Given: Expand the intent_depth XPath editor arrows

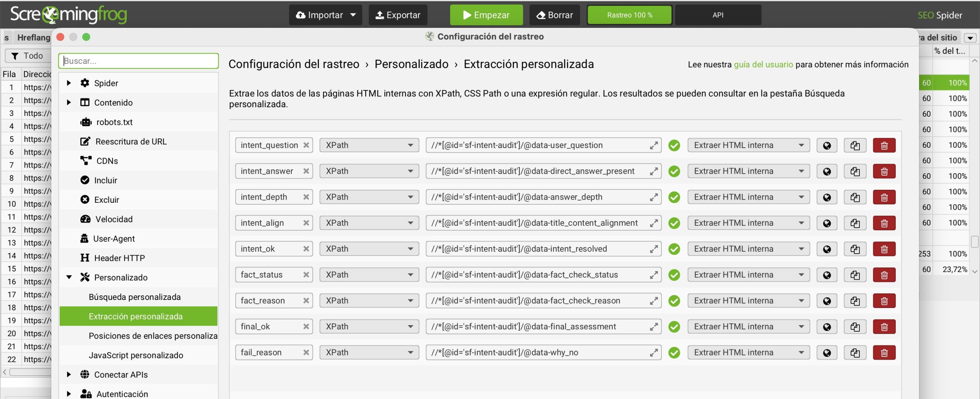Looking at the screenshot, I should 654,197.
